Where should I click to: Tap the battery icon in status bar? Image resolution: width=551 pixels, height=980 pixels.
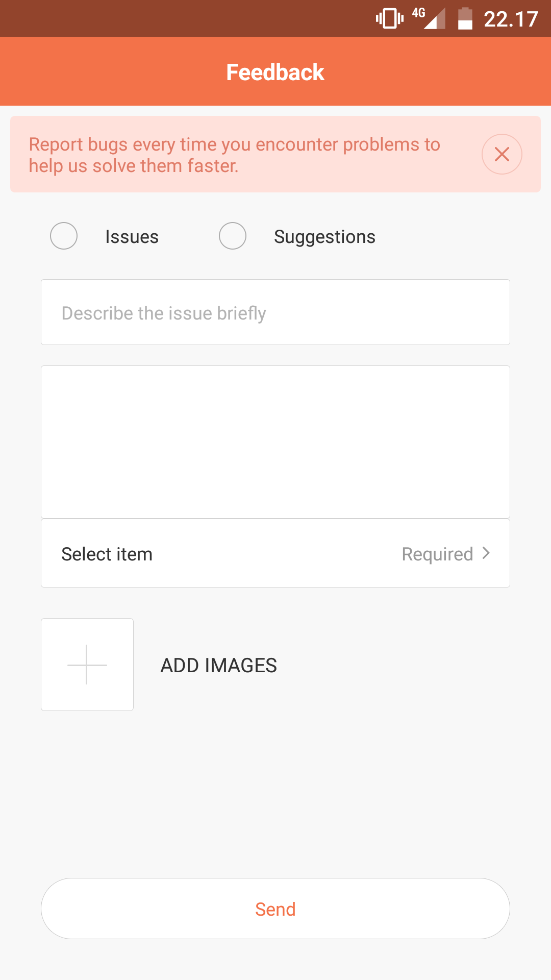(465, 18)
